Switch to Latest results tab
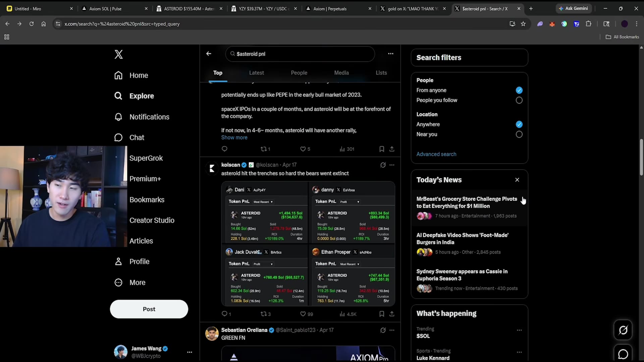Screen dimensions: 644x362 pos(257,73)
